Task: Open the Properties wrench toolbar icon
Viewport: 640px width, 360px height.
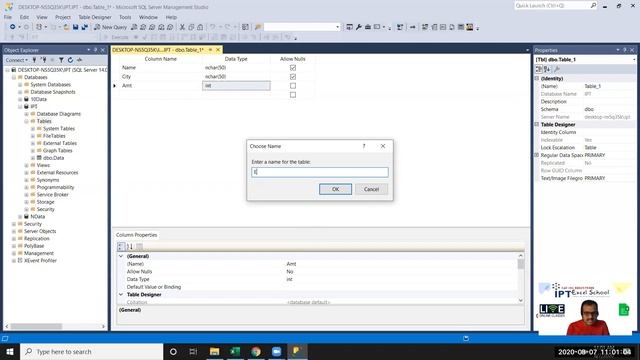Action: [x=359, y=27]
